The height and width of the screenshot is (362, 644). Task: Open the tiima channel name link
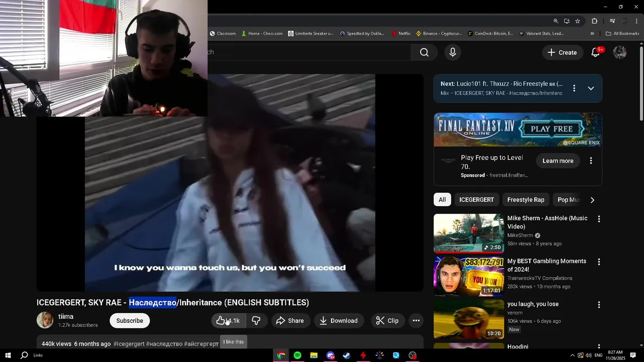[x=66, y=316]
